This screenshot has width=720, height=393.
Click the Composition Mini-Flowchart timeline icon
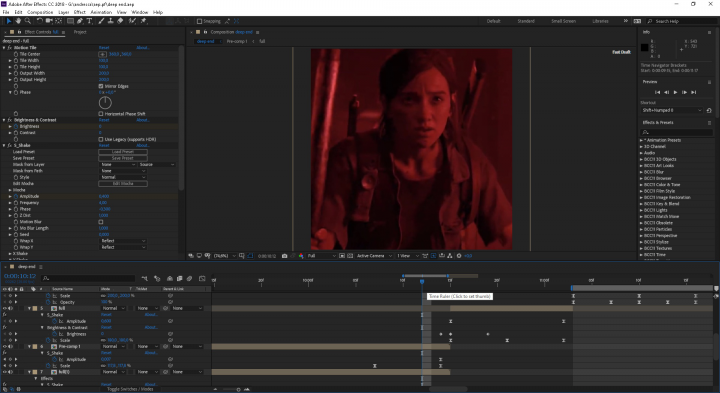point(145,278)
